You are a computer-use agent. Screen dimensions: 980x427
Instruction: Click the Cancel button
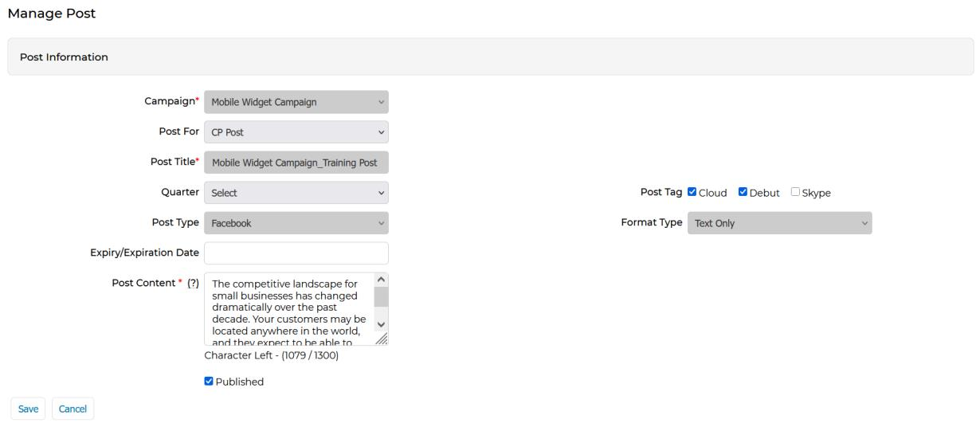pos(73,409)
